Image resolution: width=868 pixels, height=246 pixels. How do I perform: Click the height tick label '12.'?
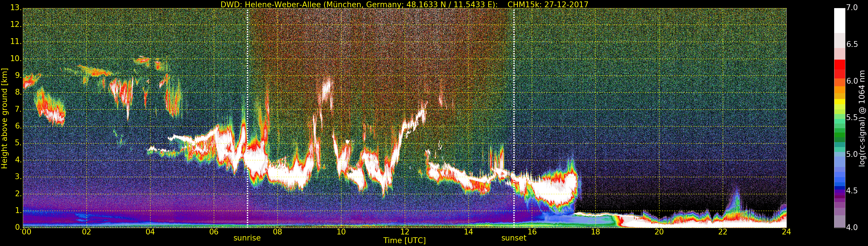(16, 24)
